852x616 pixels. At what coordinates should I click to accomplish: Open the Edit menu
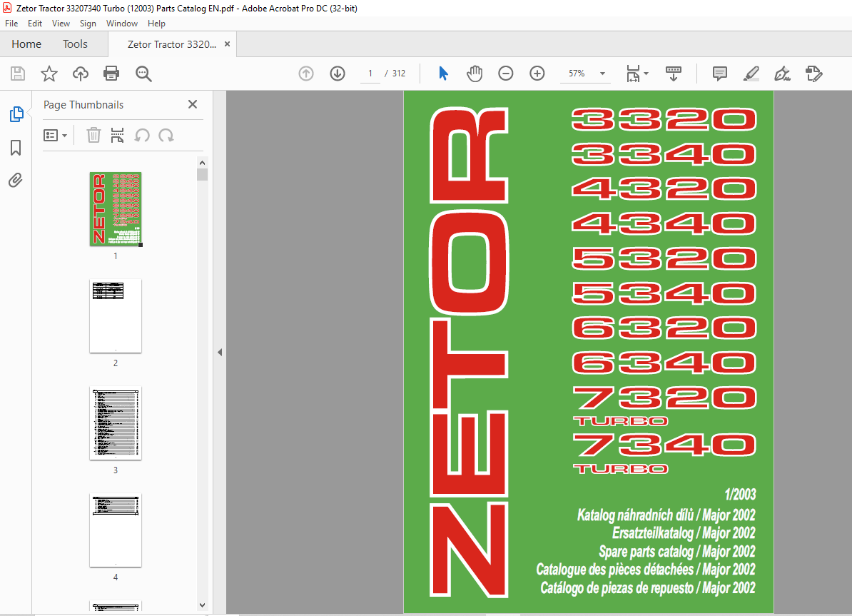click(x=35, y=24)
